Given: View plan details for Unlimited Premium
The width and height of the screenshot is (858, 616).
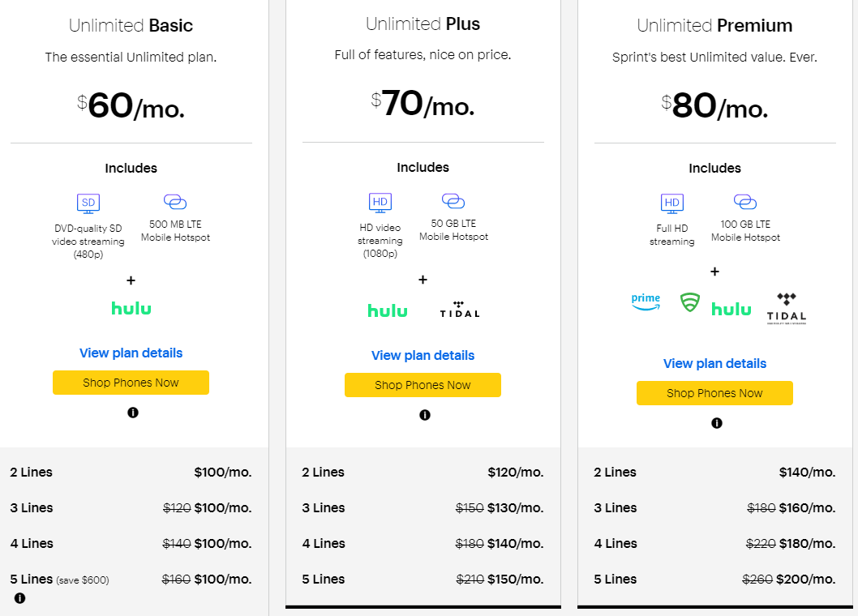Looking at the screenshot, I should (x=714, y=363).
